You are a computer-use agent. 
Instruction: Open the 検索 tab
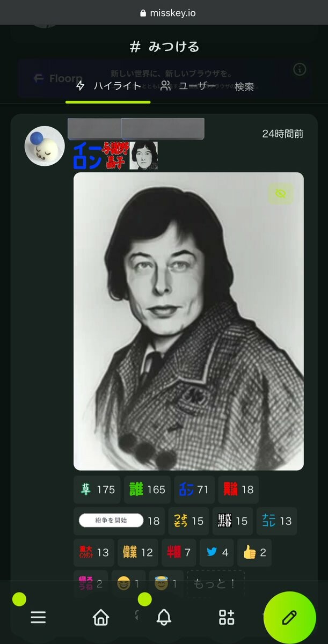[x=244, y=86]
